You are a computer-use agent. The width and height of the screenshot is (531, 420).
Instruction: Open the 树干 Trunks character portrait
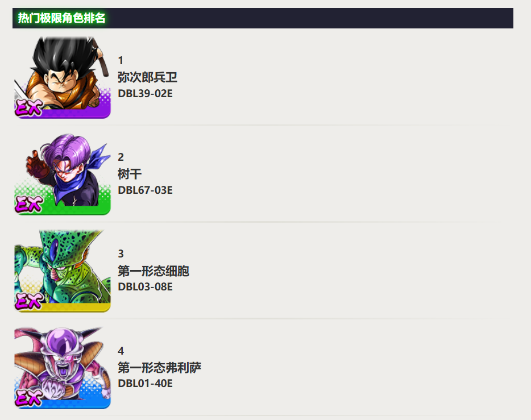[63, 174]
